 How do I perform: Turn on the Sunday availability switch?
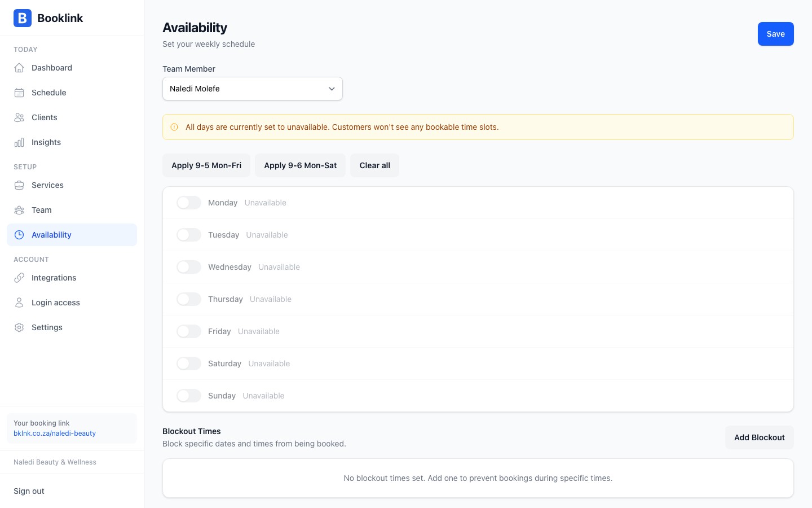coord(189,396)
